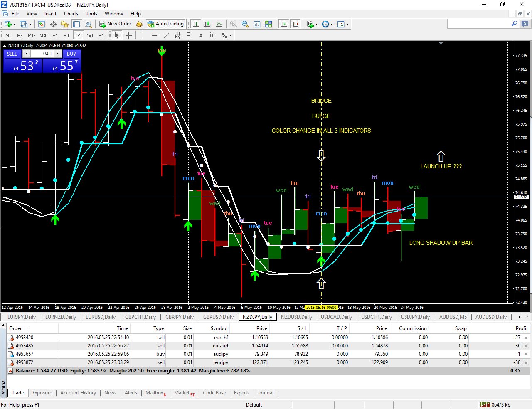532x409 pixels.
Task: Select the cursor arrow tool
Action: pyautogui.click(x=117, y=35)
